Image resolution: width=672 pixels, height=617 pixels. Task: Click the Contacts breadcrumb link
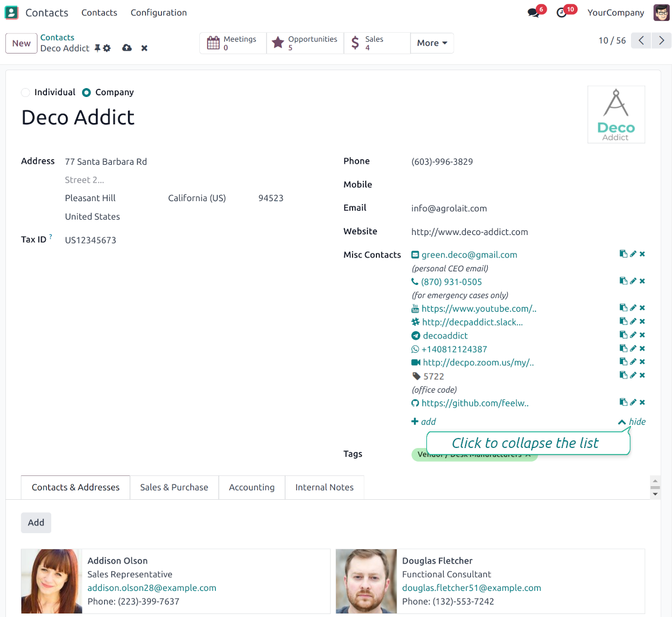(x=57, y=37)
